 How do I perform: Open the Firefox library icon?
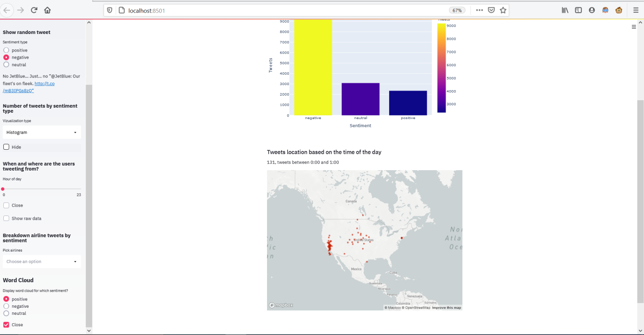(x=565, y=10)
